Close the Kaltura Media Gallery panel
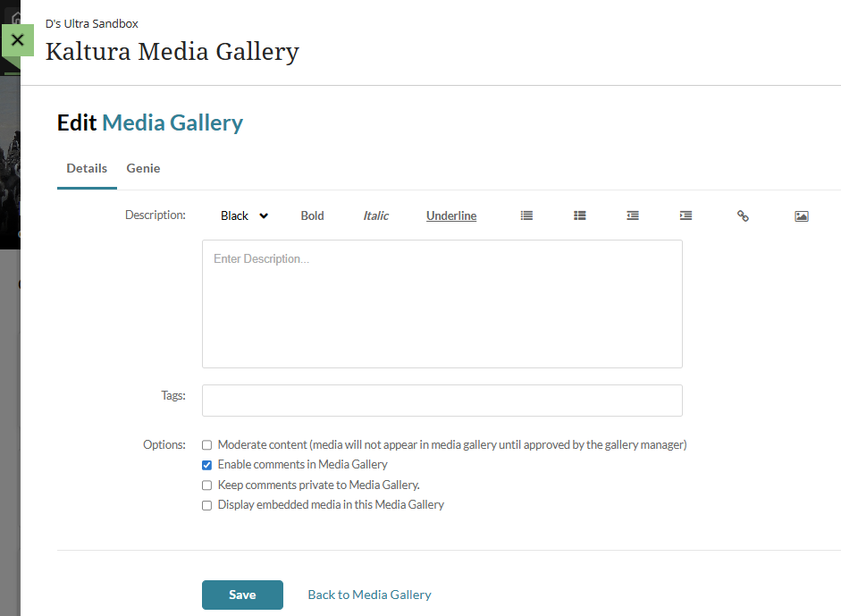 click(17, 40)
